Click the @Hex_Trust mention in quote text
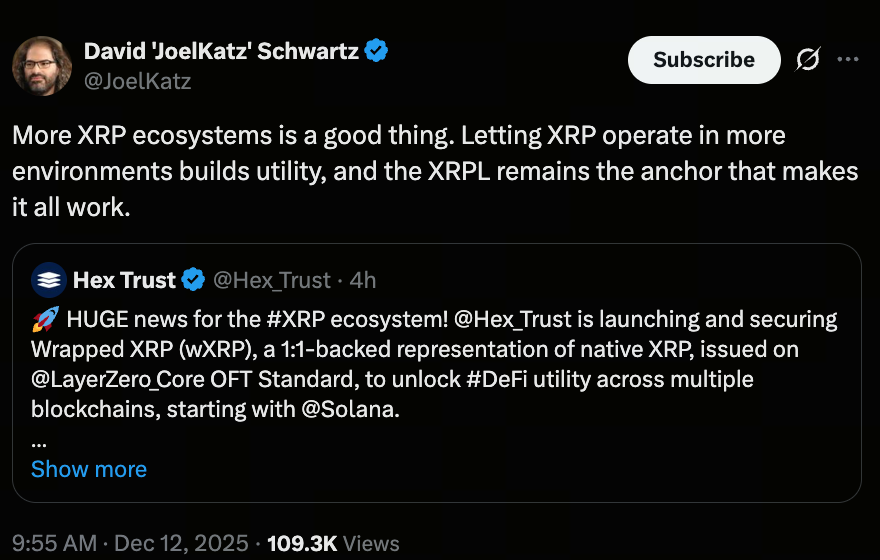The width and height of the screenshot is (880, 560). click(513, 320)
